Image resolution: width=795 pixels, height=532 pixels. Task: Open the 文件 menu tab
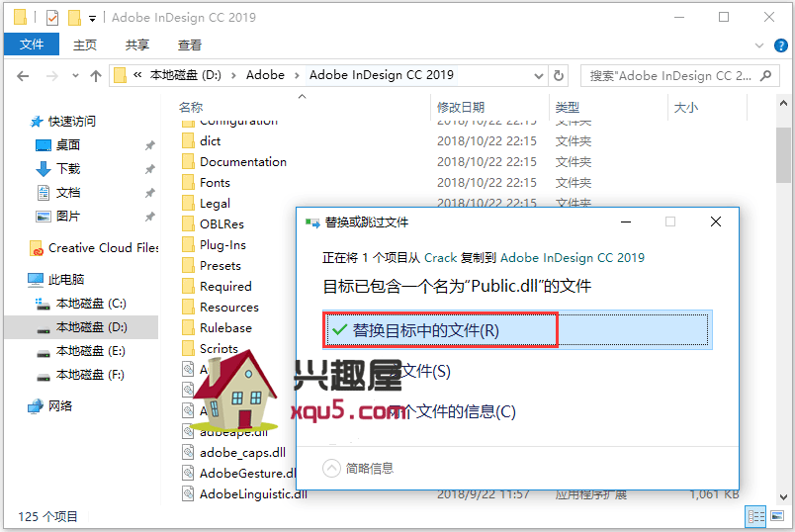(32, 44)
